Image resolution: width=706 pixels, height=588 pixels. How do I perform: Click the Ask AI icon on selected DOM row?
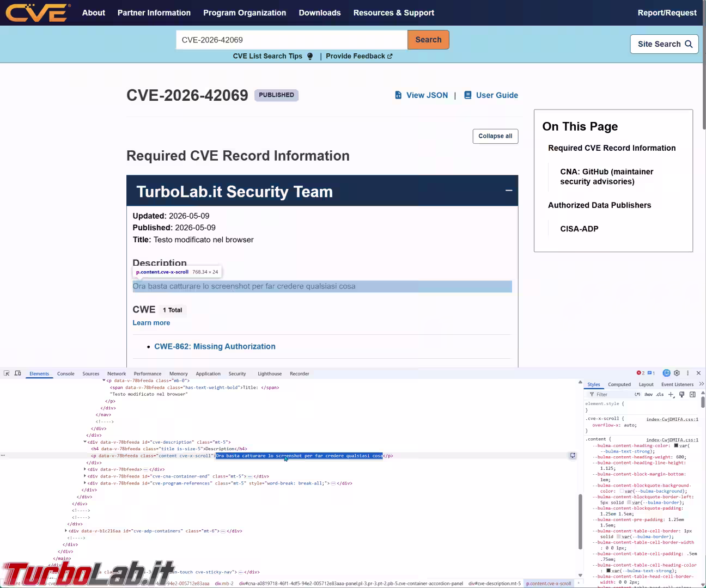[573, 456]
